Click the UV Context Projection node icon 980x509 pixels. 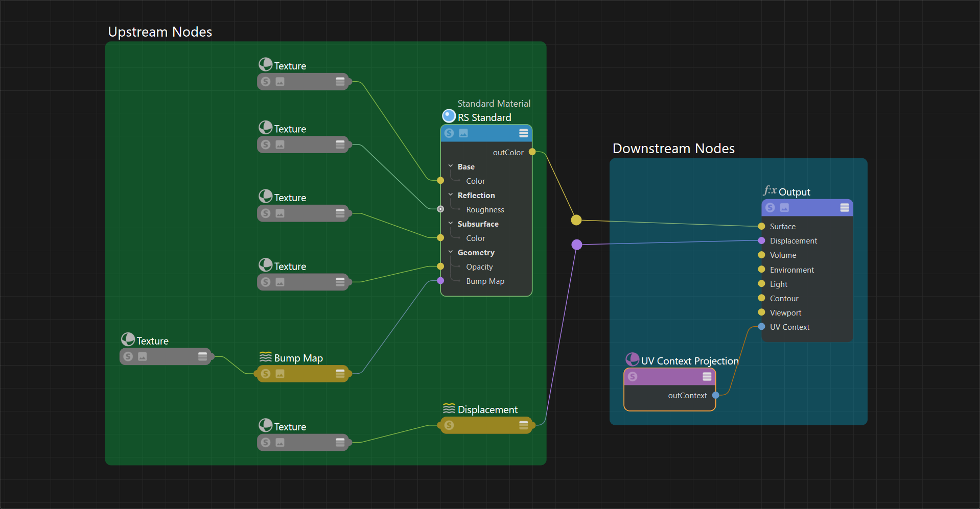pyautogui.click(x=632, y=359)
